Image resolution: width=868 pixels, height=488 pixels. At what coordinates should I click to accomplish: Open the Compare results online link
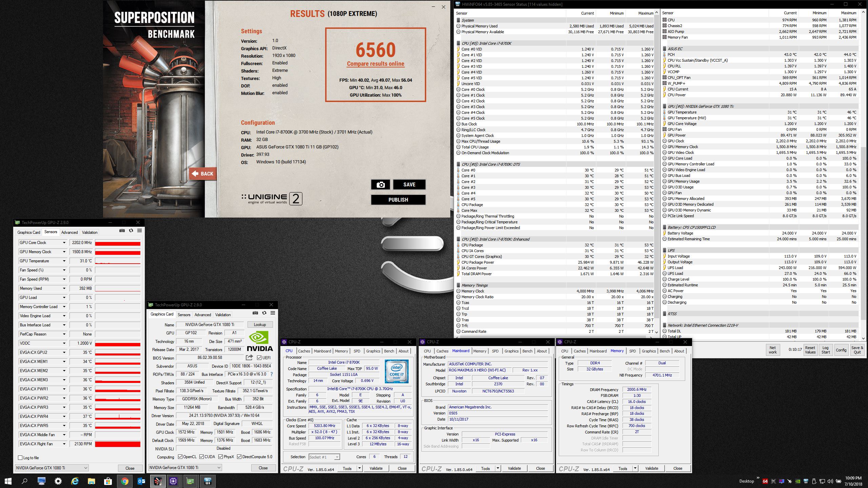coord(375,64)
